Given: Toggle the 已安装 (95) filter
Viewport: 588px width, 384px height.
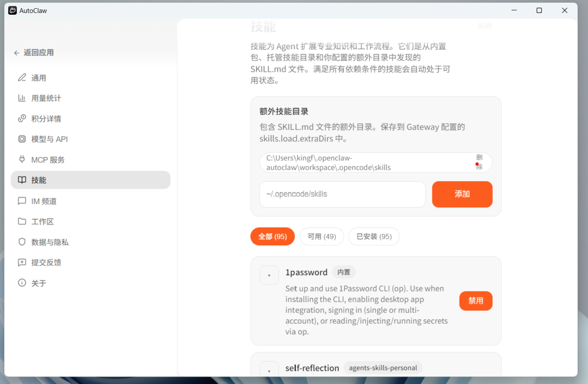Looking at the screenshot, I should (374, 236).
